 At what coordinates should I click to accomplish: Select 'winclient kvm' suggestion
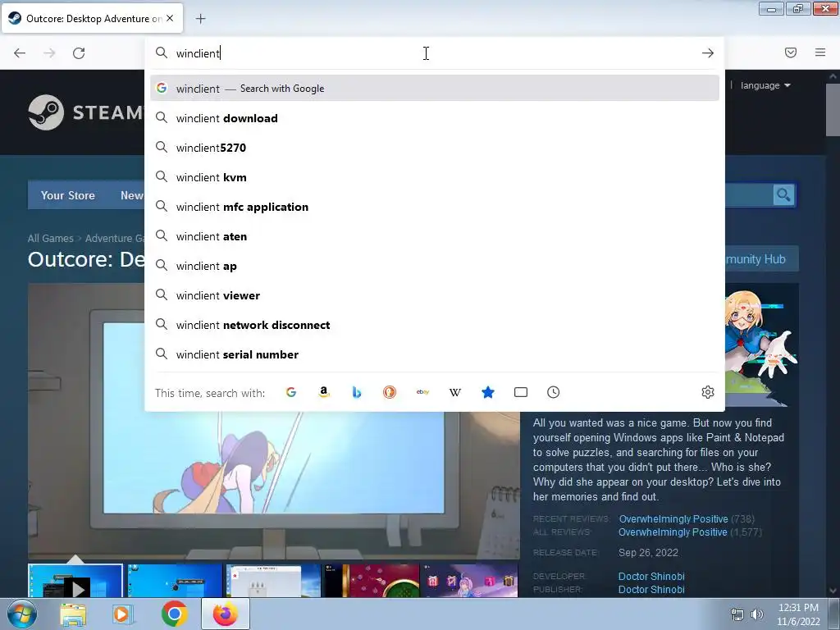(x=435, y=177)
